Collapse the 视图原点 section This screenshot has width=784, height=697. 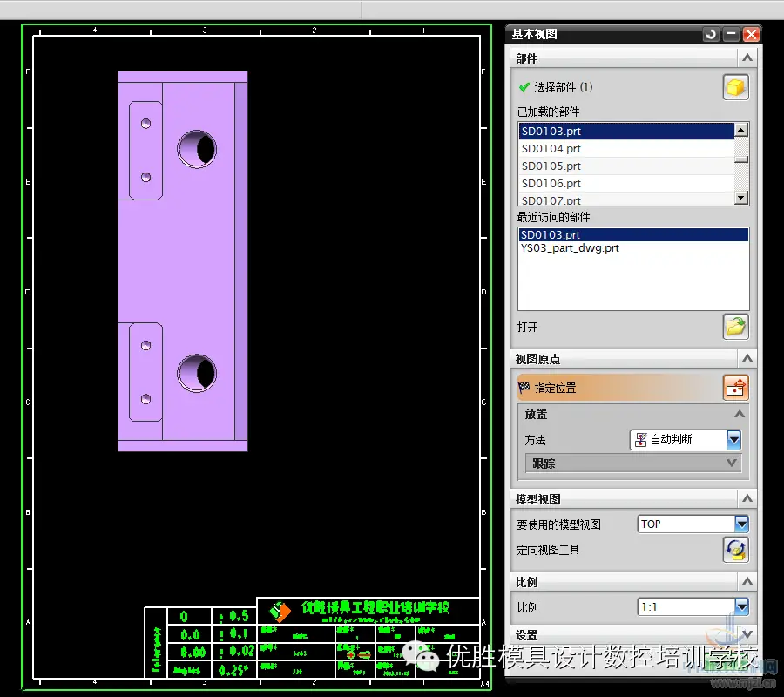[x=747, y=358]
